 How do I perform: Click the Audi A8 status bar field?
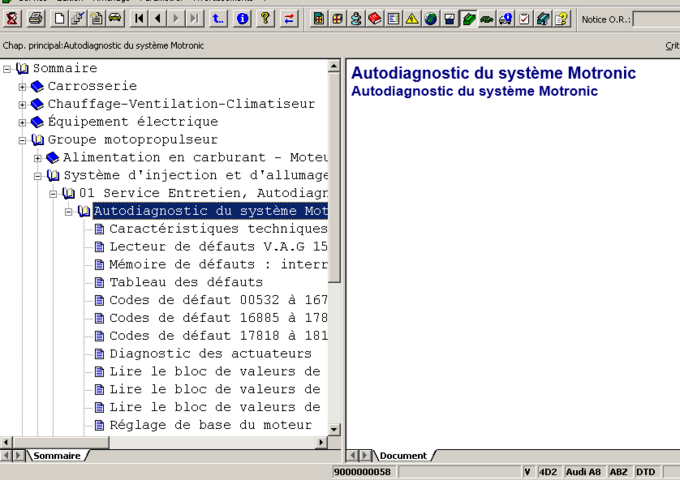coord(584,472)
